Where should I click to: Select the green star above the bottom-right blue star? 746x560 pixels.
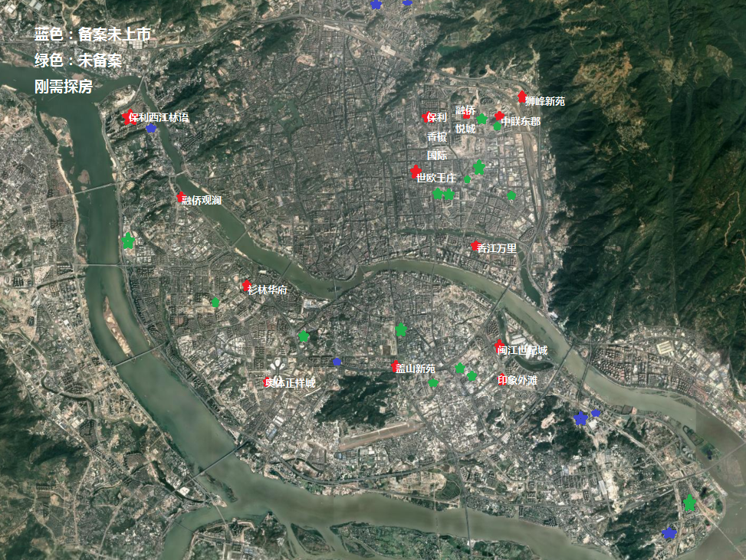click(x=689, y=503)
